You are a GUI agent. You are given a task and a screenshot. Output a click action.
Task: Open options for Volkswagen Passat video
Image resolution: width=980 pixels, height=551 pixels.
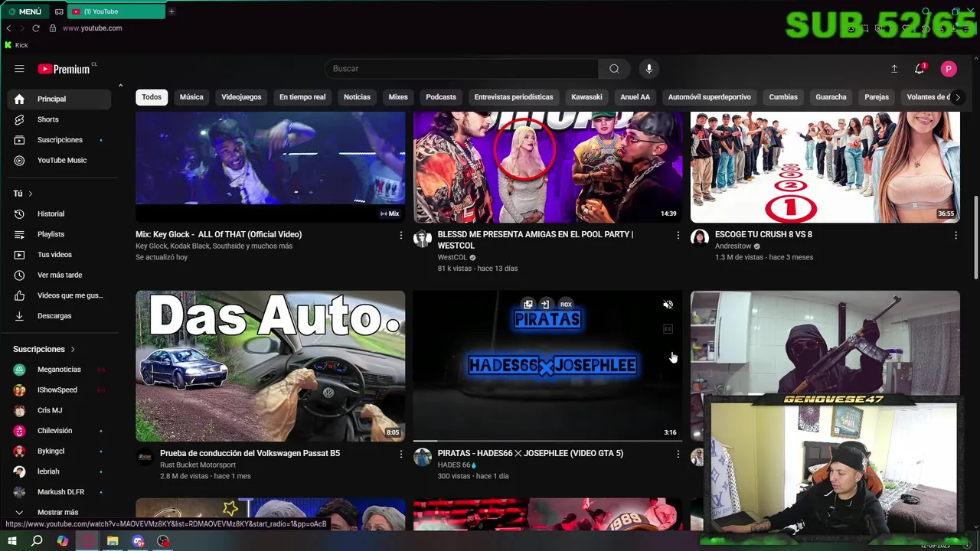click(x=400, y=455)
